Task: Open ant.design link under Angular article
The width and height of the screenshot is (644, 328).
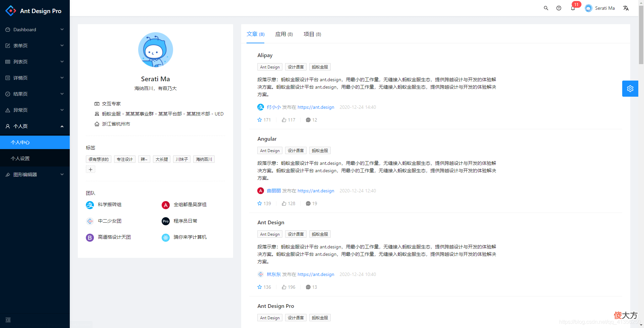Action: click(316, 191)
